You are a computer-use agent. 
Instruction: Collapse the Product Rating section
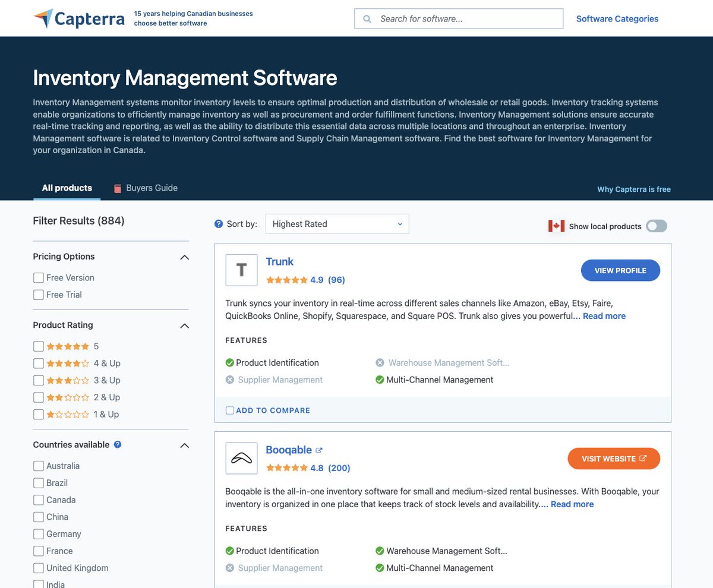(184, 325)
